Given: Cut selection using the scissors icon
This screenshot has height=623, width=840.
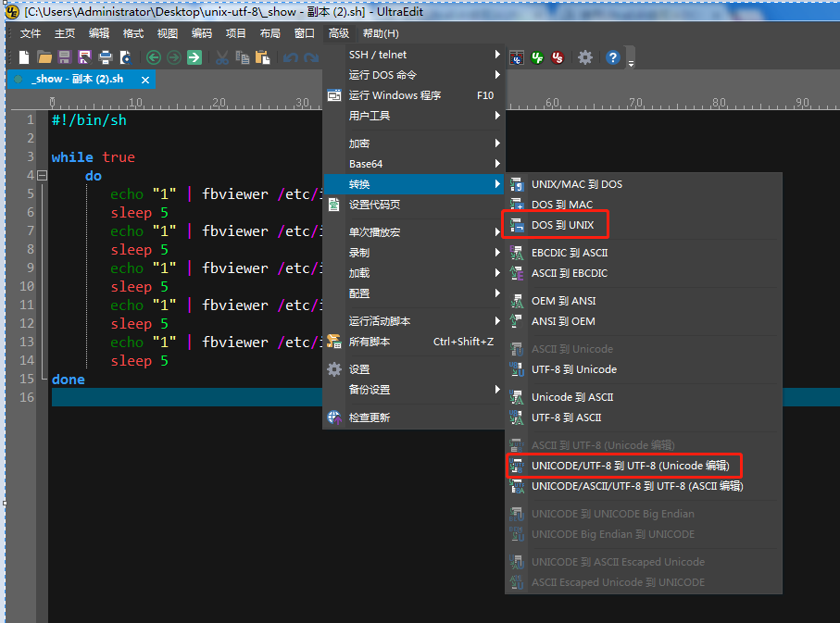Looking at the screenshot, I should [221, 56].
